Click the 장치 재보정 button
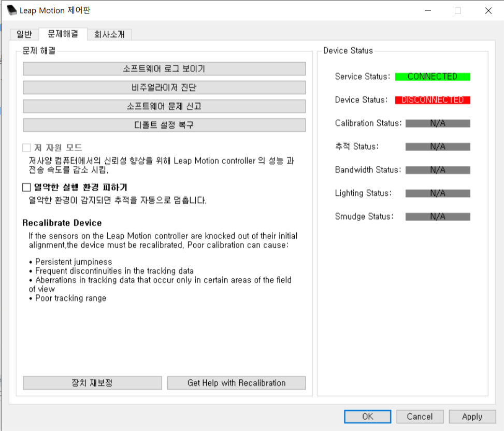This screenshot has height=431, width=504. coord(92,383)
